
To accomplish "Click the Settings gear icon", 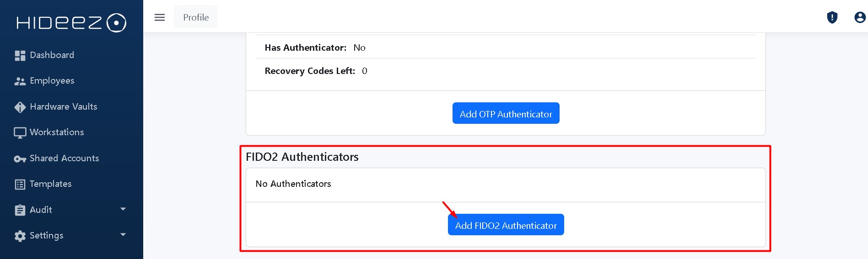I will coord(20,236).
